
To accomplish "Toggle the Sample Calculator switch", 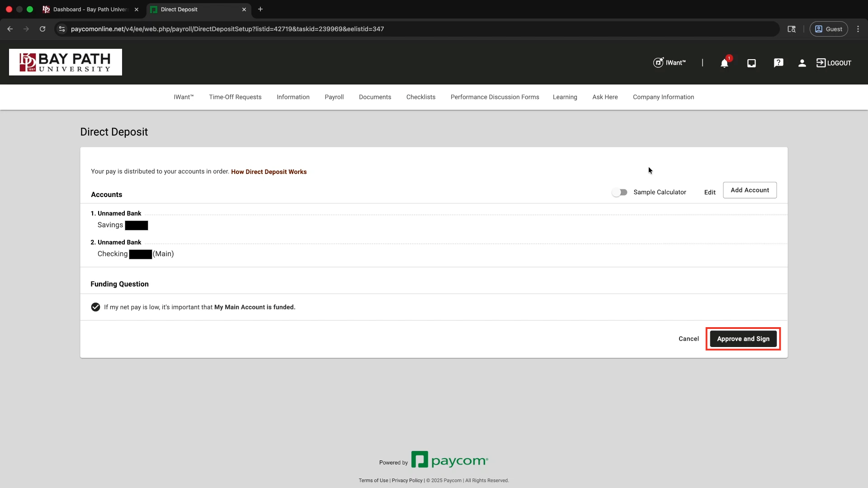I will pos(619,192).
